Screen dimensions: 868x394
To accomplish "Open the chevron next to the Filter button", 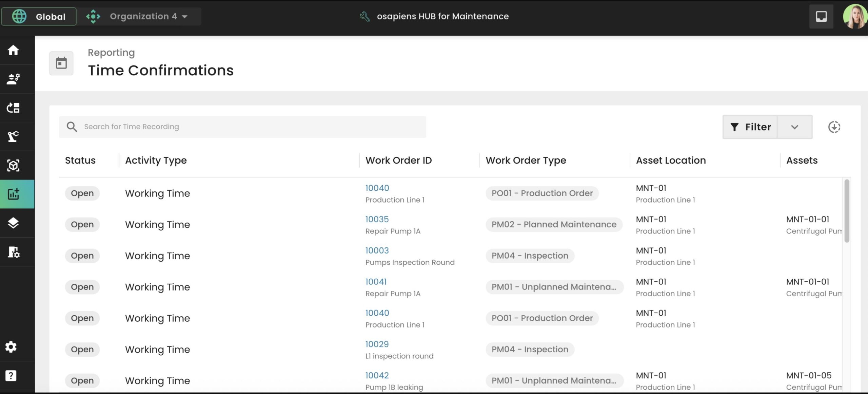I will click(794, 127).
